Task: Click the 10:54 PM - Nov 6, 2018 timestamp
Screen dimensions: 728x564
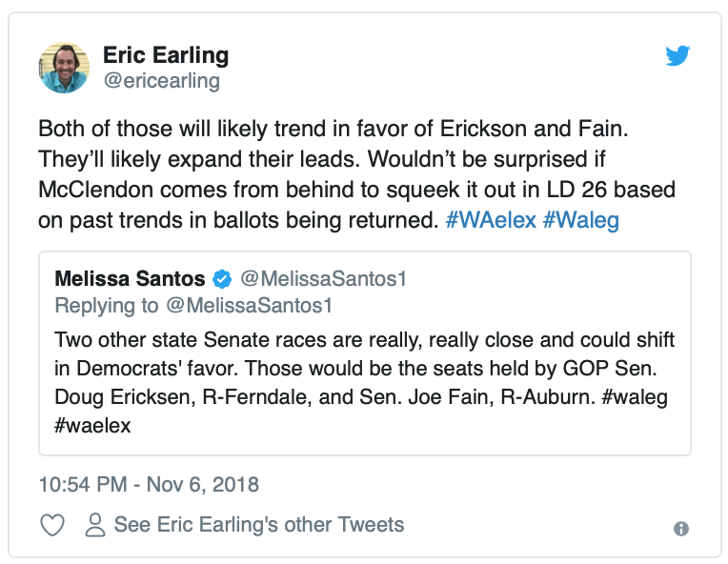Action: tap(149, 485)
